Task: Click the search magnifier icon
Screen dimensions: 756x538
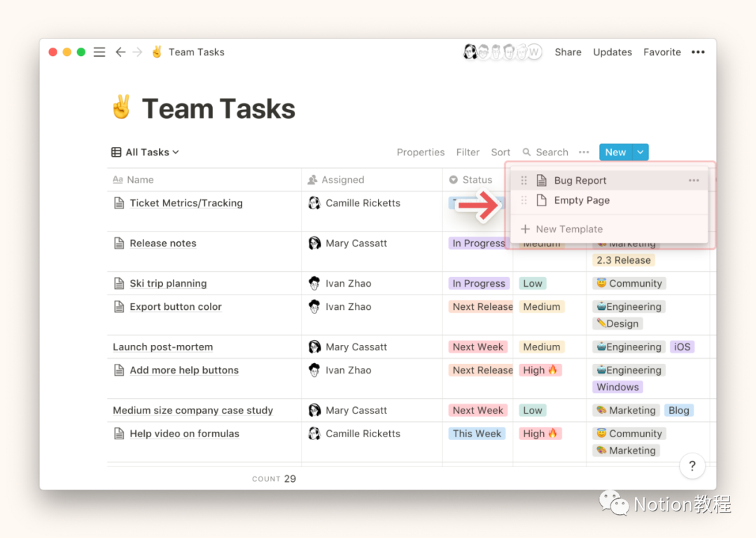Action: tap(526, 153)
